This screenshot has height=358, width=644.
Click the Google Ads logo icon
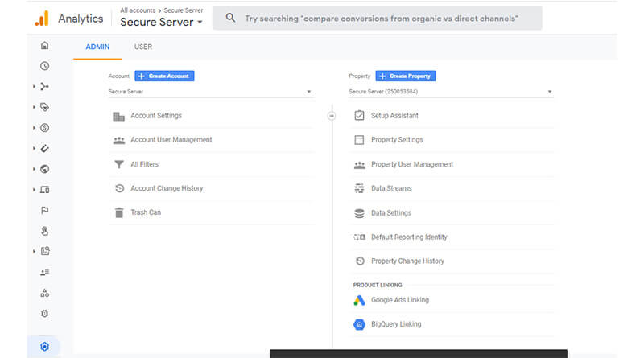click(359, 301)
